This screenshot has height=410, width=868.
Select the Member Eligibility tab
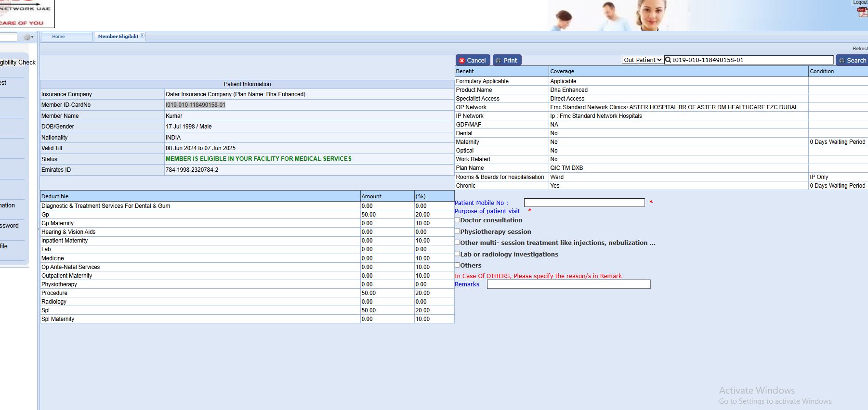tap(118, 37)
